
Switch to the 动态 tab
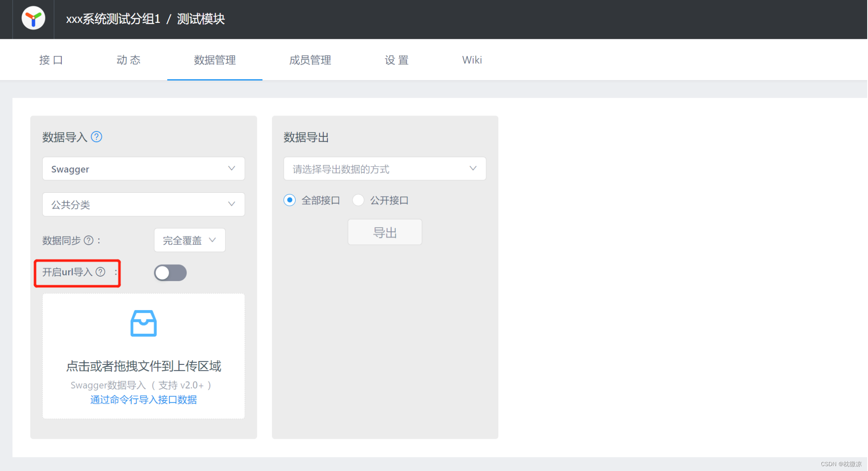128,60
